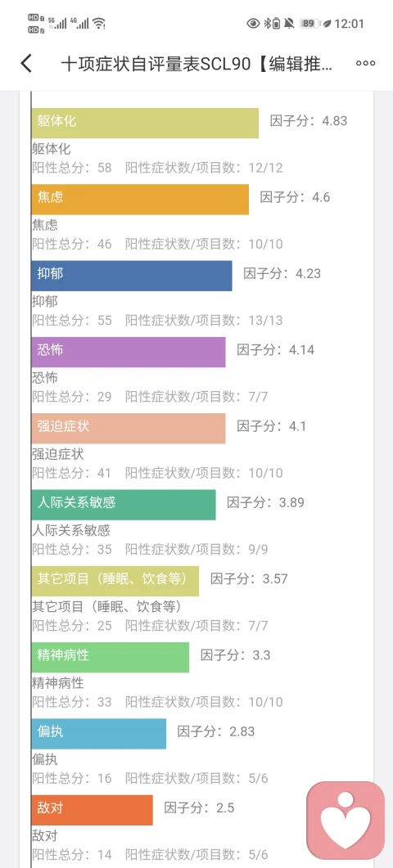Viewport: 393px width, 868px height.
Task: Tap the 因子分：4.83 score label
Action: point(309,121)
